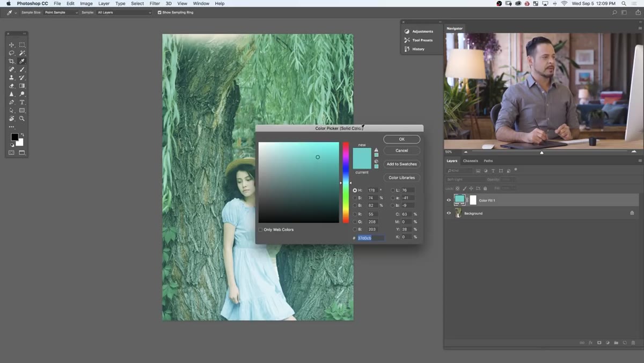644x363 pixels.
Task: Select the S saturation radio button
Action: click(355, 198)
